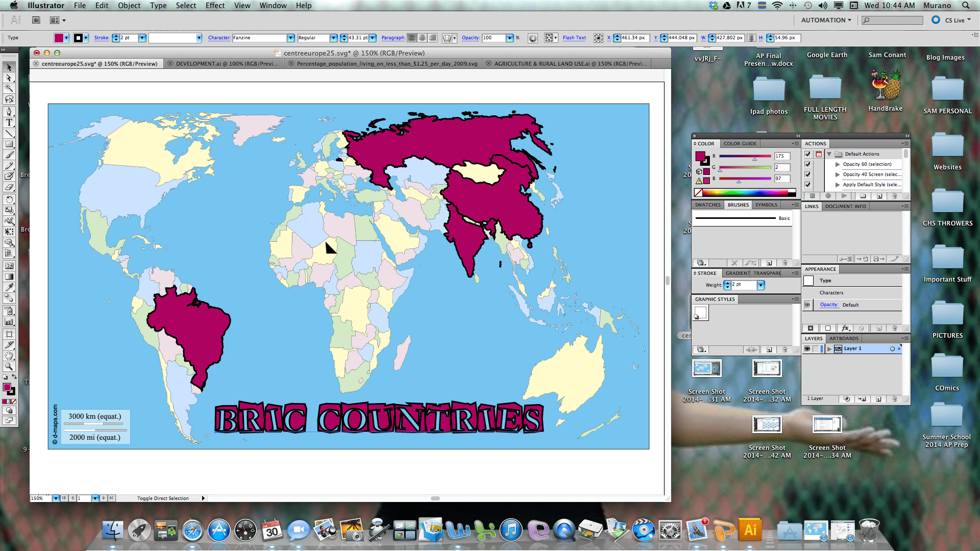This screenshot has height=551, width=980.
Task: Uncheck the Opacity 60 (selection) action
Action: click(807, 164)
